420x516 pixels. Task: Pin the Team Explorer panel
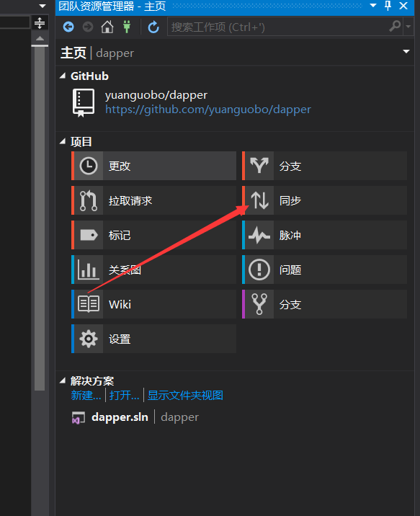388,6
